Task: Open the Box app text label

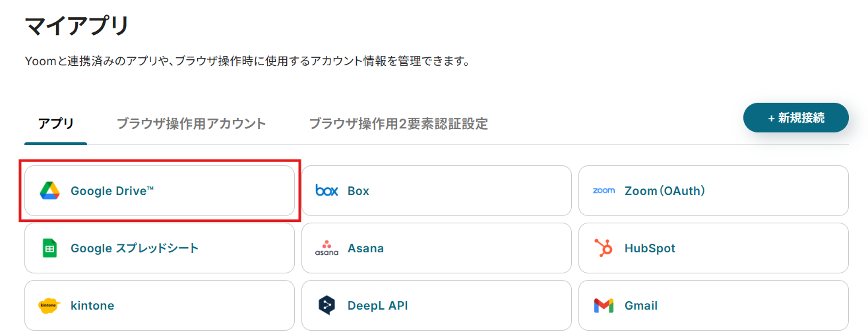Action: 358,191
